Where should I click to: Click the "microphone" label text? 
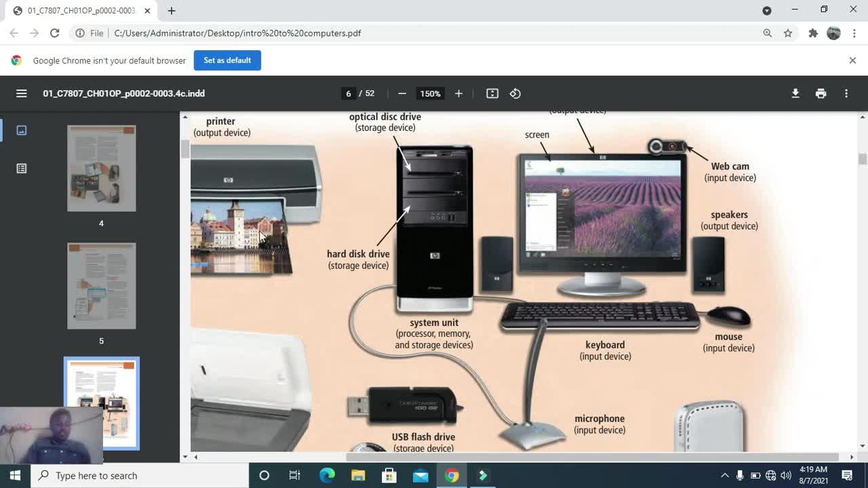(x=599, y=419)
